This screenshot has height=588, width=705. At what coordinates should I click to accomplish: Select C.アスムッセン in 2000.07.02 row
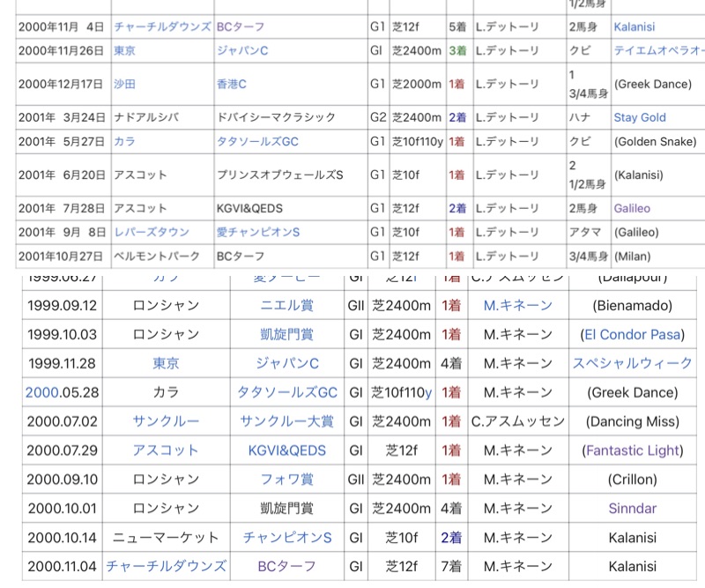coord(518,421)
